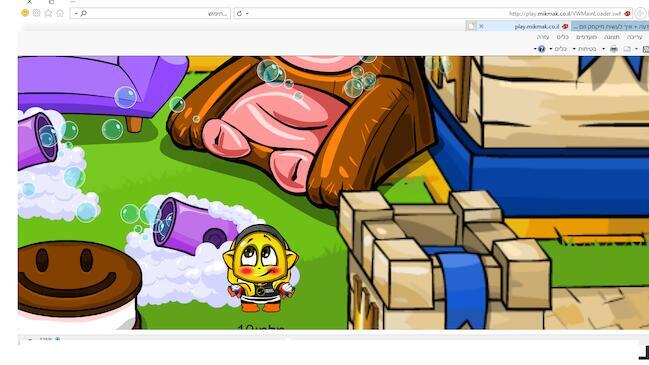Open the עזרה menu
The width and height of the screenshot is (649, 365).
543,37
